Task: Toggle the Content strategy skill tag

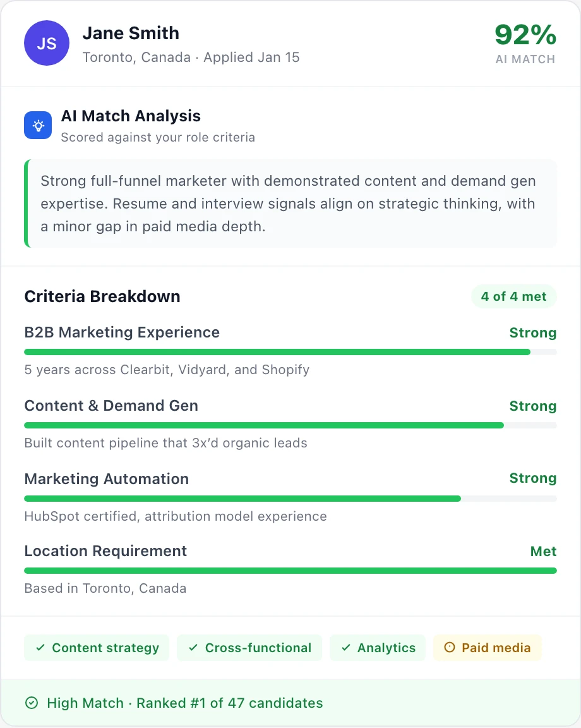Action: click(x=96, y=648)
